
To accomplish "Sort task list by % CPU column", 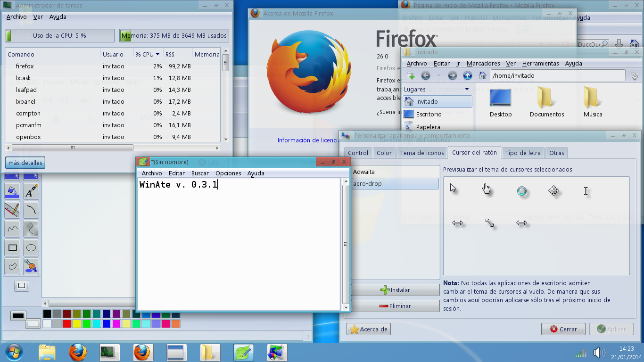I will click(x=148, y=54).
